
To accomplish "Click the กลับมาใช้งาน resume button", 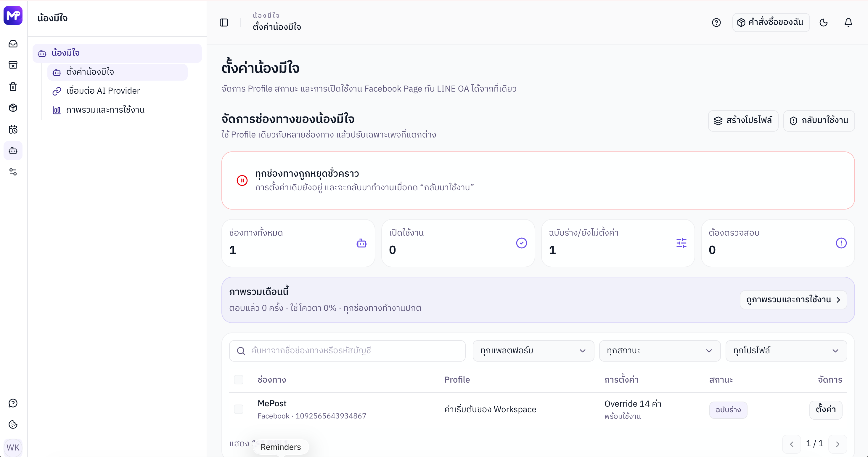I will point(819,120).
